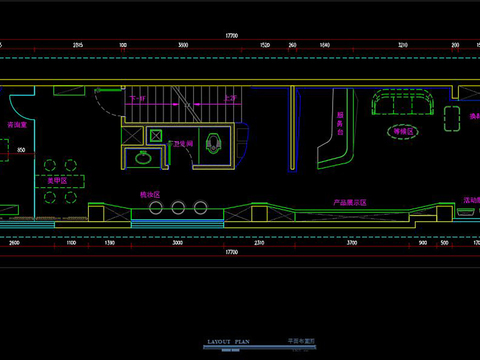Click the 服务台 service desk text
480x360 pixels.
coord(340,123)
